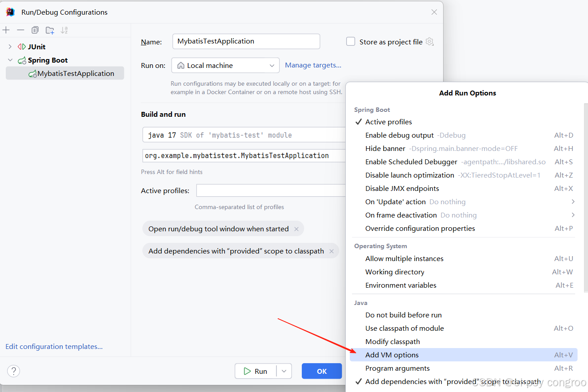Click the Sort Configurations alphabetically icon
The height and width of the screenshot is (392, 588).
coord(64,30)
